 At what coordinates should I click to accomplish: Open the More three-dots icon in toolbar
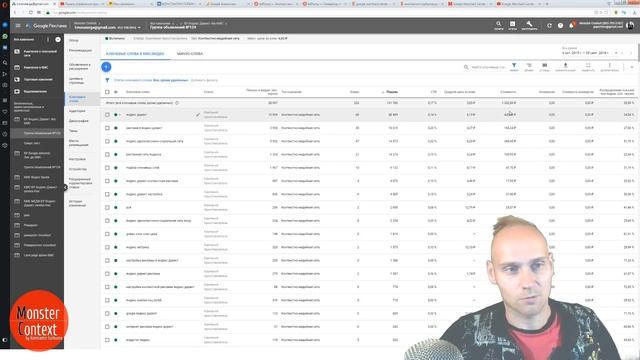609,67
